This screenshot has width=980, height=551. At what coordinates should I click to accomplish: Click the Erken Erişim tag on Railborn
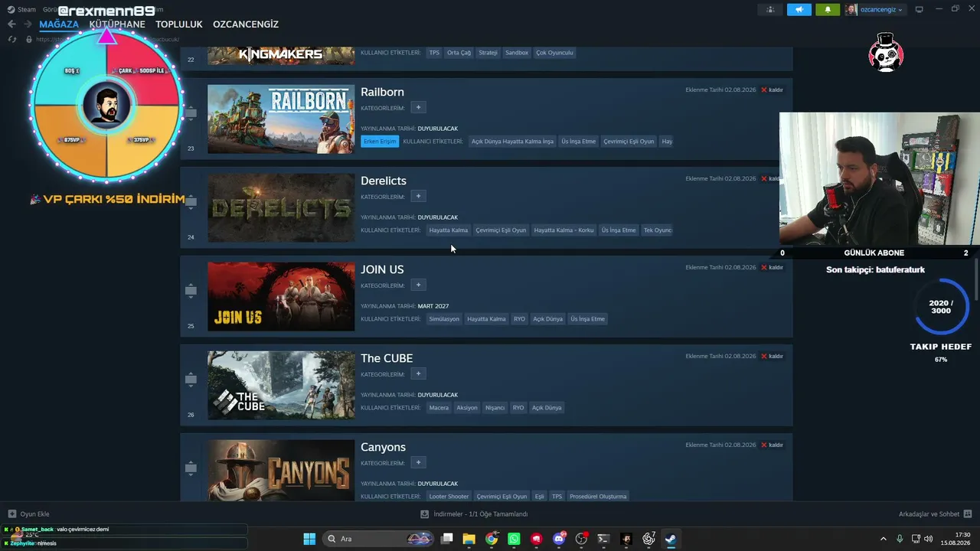pyautogui.click(x=380, y=142)
